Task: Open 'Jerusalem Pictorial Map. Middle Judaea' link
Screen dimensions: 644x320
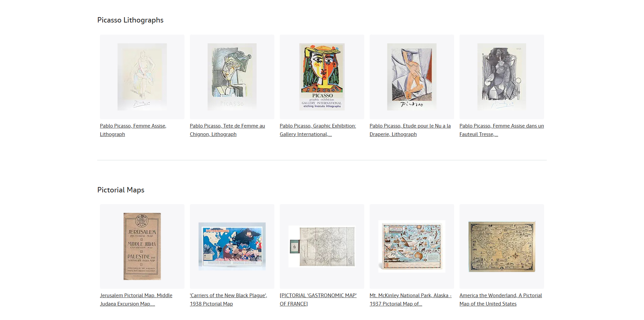Action: tap(136, 300)
